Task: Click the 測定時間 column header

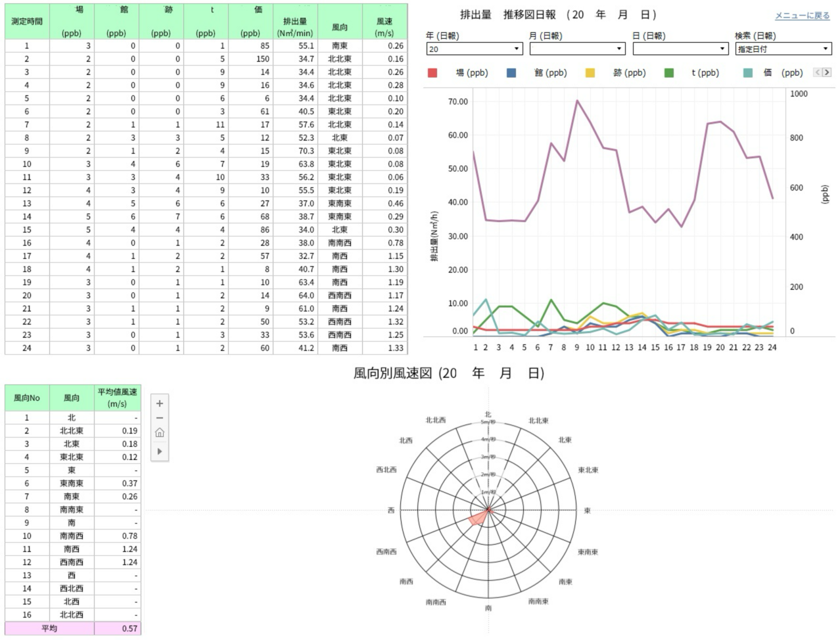Action: (27, 21)
